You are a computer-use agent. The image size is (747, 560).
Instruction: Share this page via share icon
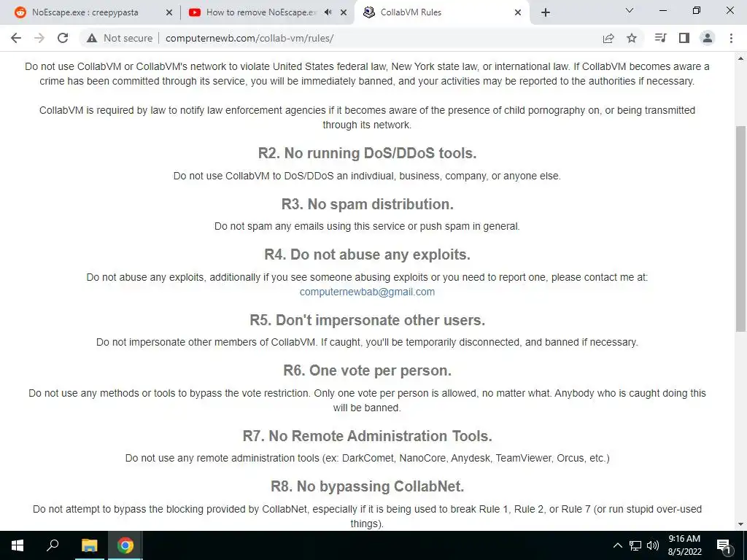[608, 38]
